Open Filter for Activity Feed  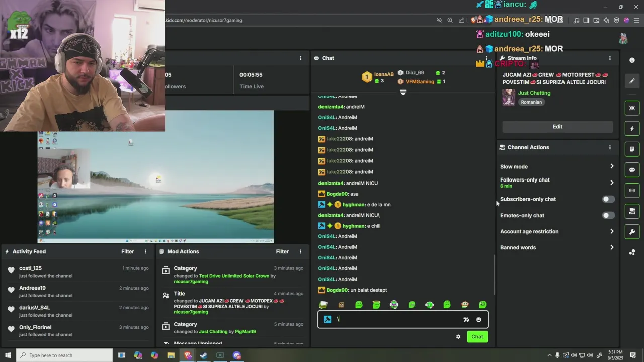tap(128, 251)
